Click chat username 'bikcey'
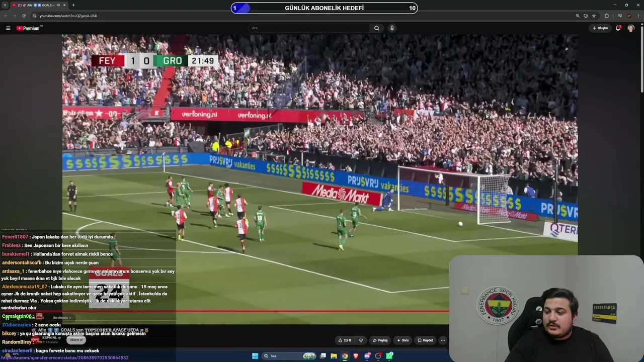644x362 pixels. coord(9,333)
